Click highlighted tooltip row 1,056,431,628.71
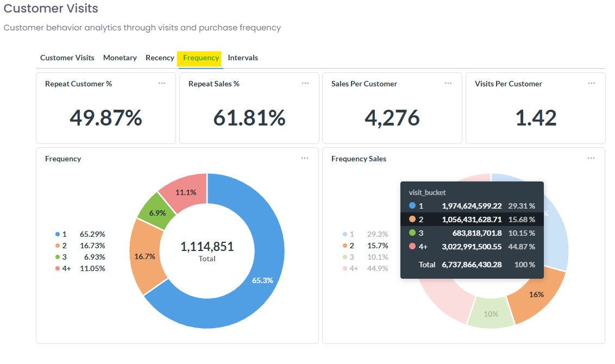Viewport: 615px width, 364px height. [x=472, y=219]
